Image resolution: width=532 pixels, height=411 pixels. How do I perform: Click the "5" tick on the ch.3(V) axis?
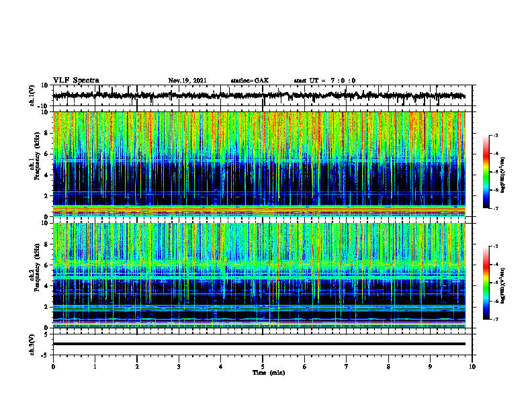pos(46,334)
